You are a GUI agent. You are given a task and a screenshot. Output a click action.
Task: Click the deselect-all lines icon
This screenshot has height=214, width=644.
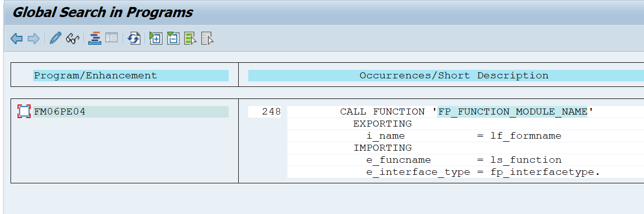click(x=207, y=39)
